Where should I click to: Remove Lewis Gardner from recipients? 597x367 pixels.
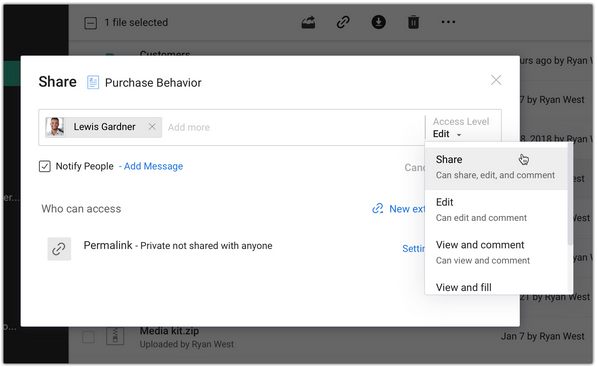click(x=152, y=126)
